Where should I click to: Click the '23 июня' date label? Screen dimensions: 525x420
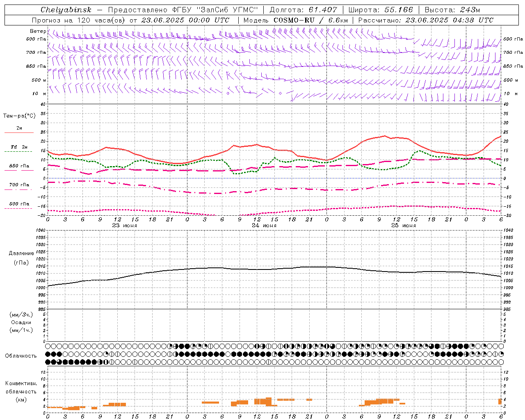coord(125,226)
